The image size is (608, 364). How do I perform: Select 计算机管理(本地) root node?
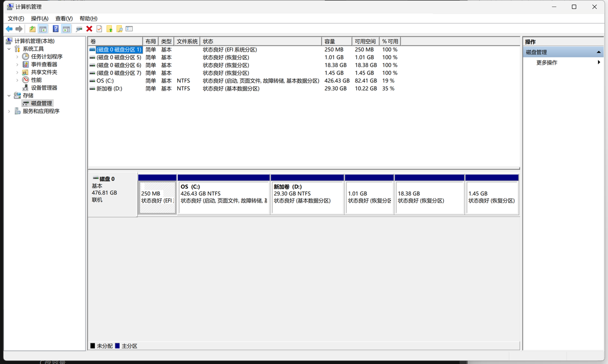pyautogui.click(x=34, y=41)
